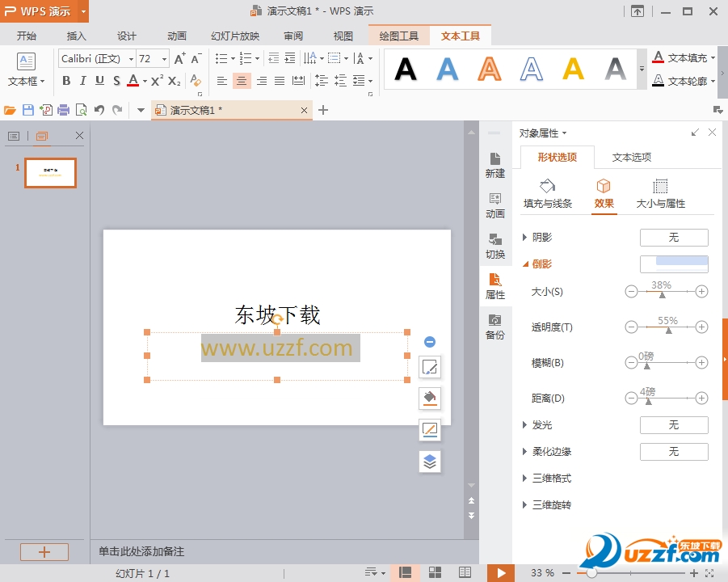Click the 透明度 transparency slider handle
728x582 pixels.
668,330
